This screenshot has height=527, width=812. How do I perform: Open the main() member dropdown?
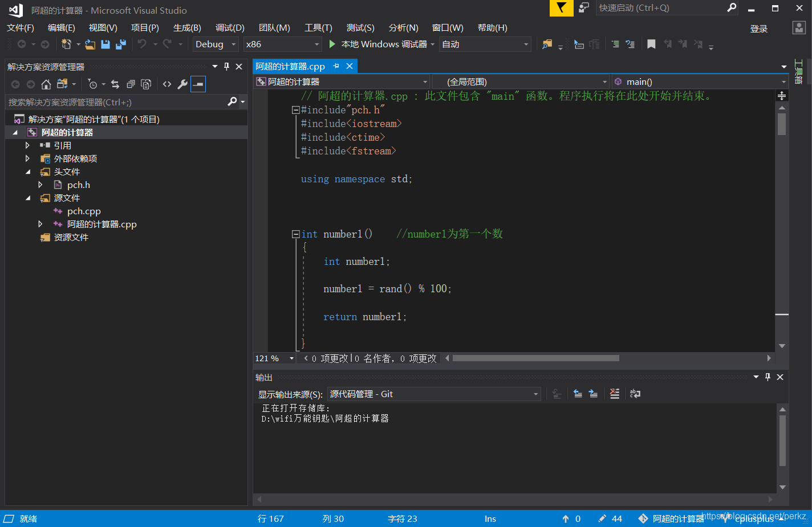tap(699, 81)
